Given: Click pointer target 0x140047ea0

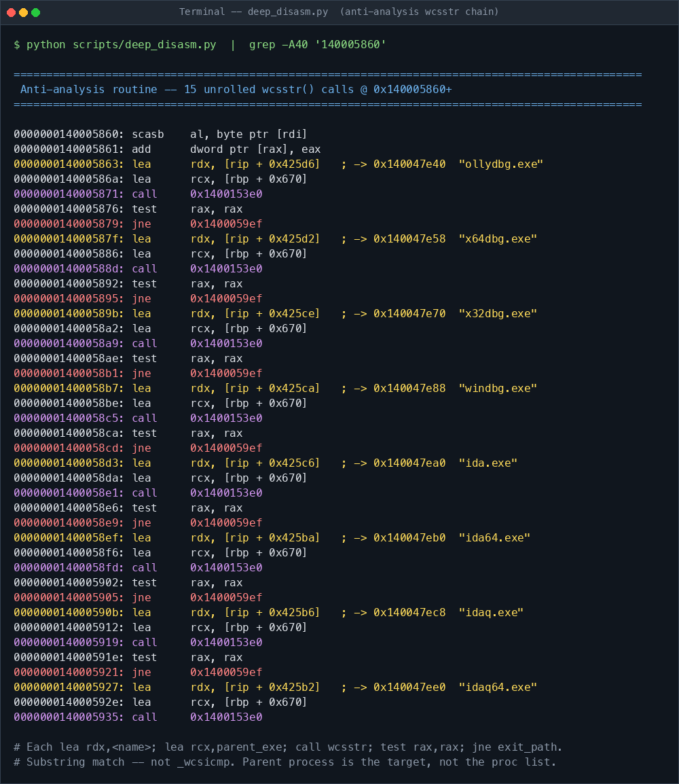Looking at the screenshot, I should pos(409,463).
